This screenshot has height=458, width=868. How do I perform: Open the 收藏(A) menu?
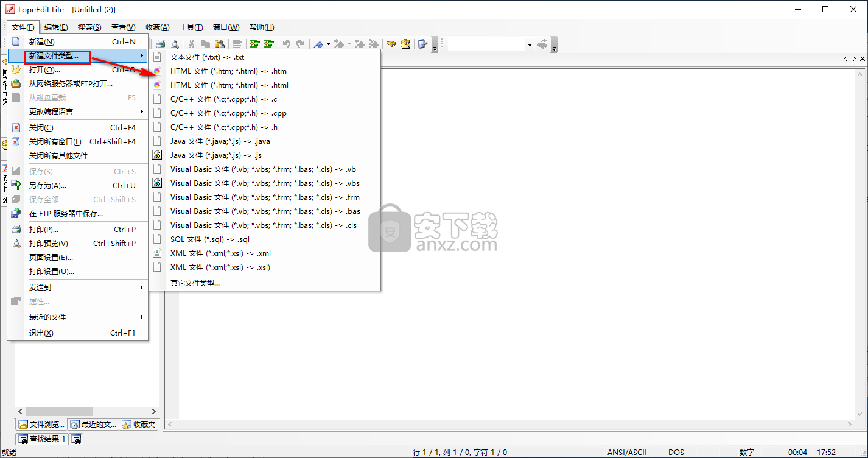point(157,27)
